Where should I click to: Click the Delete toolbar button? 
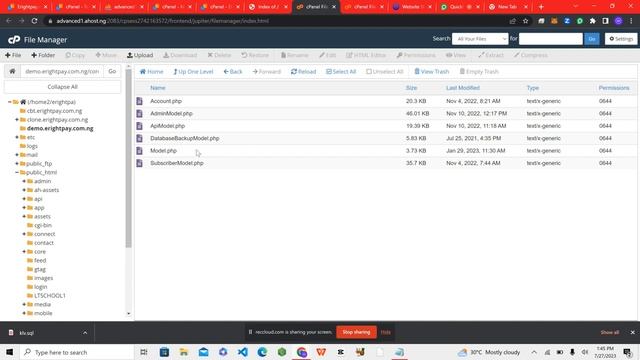tap(219, 55)
